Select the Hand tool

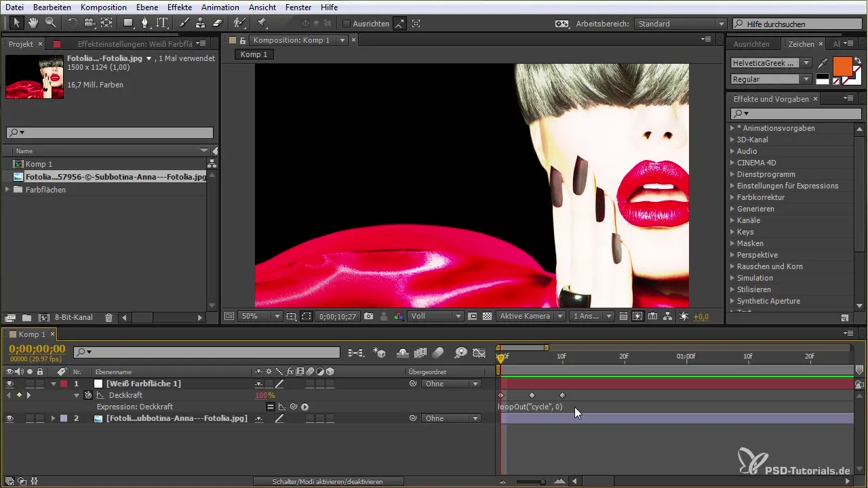pos(34,23)
